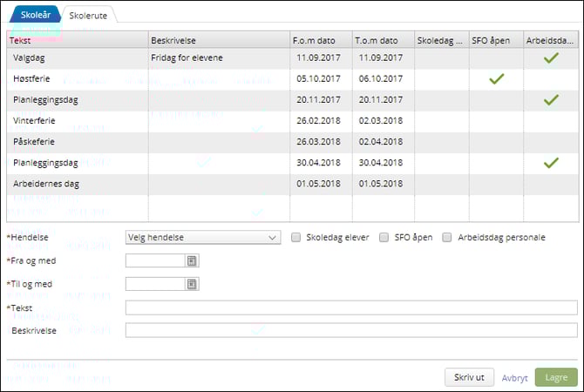This screenshot has height=392, width=584.
Task: Click the Arbeidsdag checkmark for Planleggingsdag 30.04.2018
Action: [550, 163]
